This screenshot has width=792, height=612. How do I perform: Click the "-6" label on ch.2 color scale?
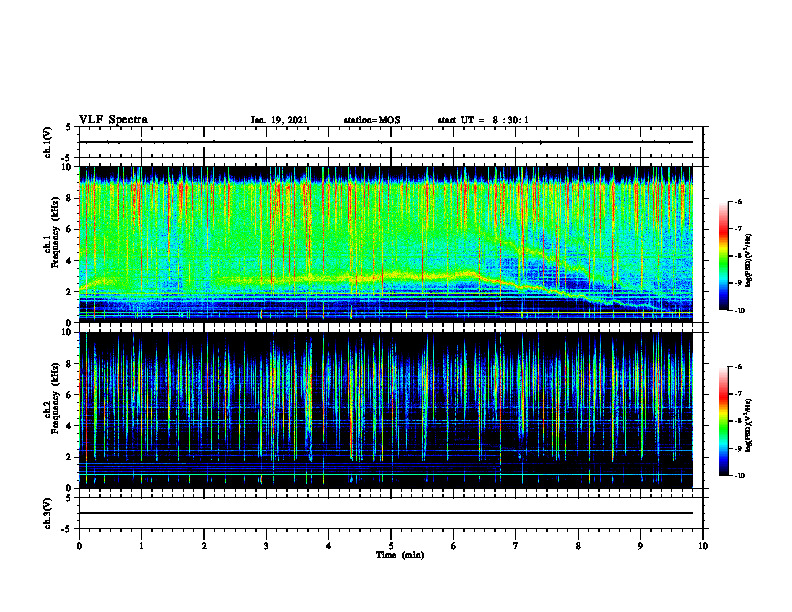[x=738, y=367]
